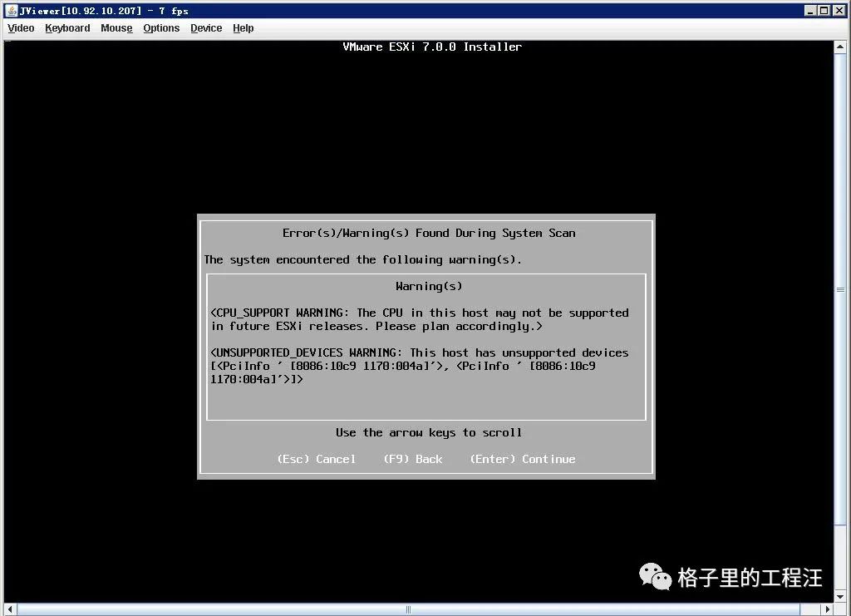851x616 pixels.
Task: Click the horizontal scrollbar left arrow
Action: [x=10, y=609]
